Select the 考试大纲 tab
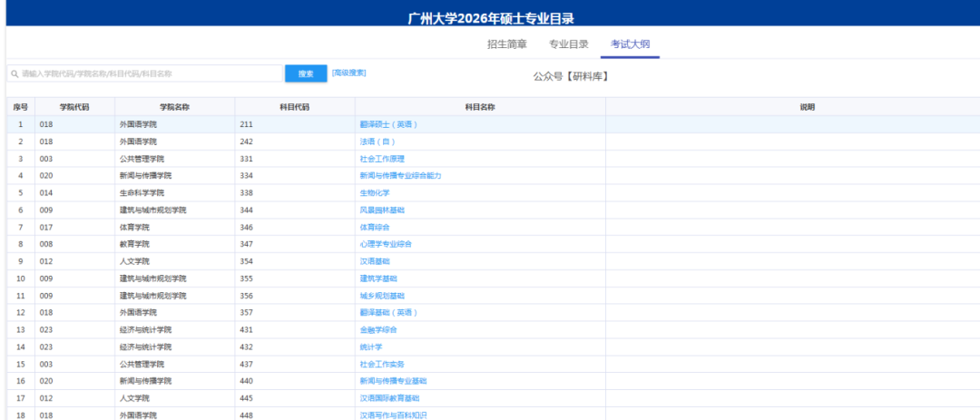This screenshot has height=420, width=980. 630,44
